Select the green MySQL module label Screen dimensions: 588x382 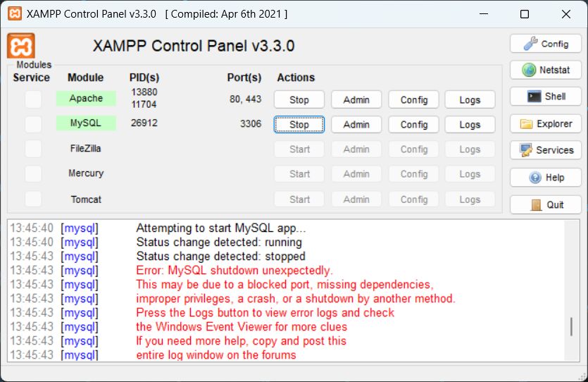(86, 123)
